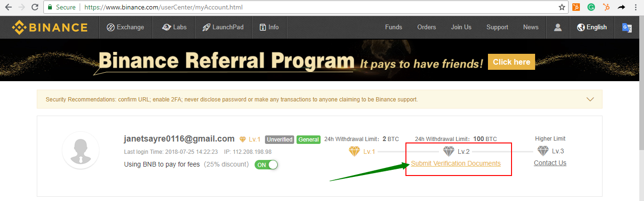Click the gold Lv.1 diamond icon
The height and width of the screenshot is (201, 644).
pyautogui.click(x=354, y=151)
